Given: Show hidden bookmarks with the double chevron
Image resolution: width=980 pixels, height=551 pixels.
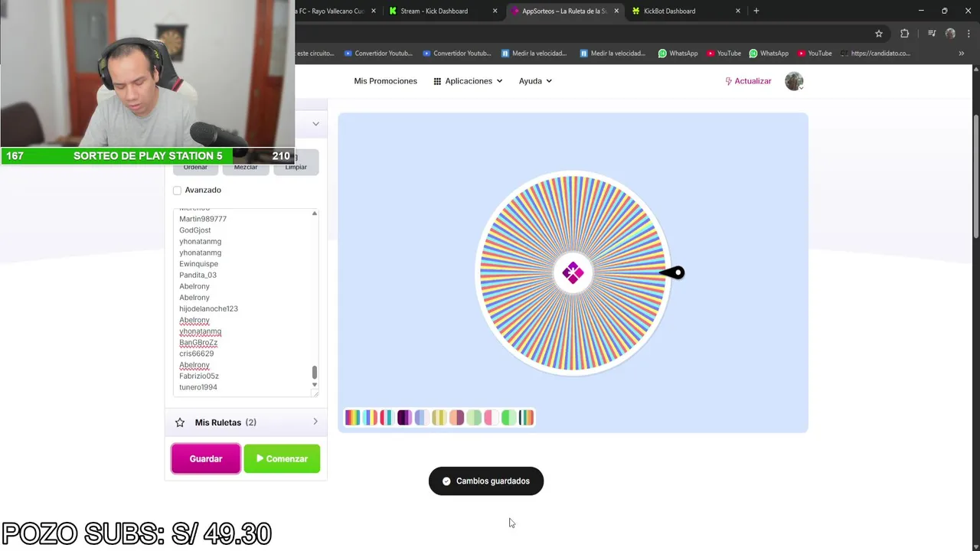Looking at the screenshot, I should (x=962, y=54).
